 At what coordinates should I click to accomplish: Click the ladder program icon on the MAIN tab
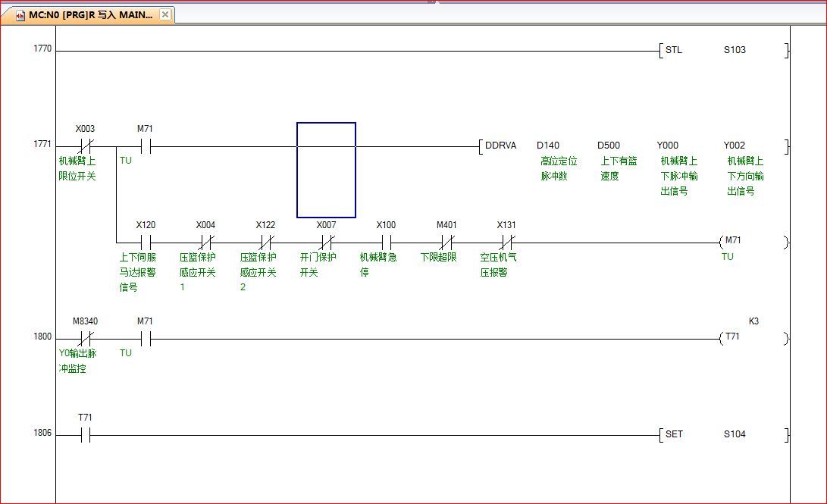[20, 15]
